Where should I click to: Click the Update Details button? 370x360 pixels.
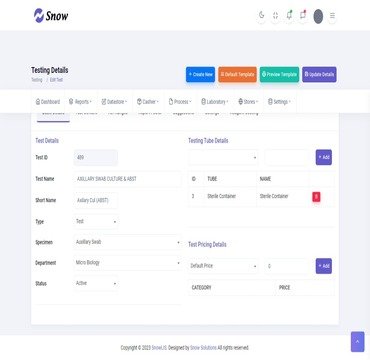(x=319, y=74)
